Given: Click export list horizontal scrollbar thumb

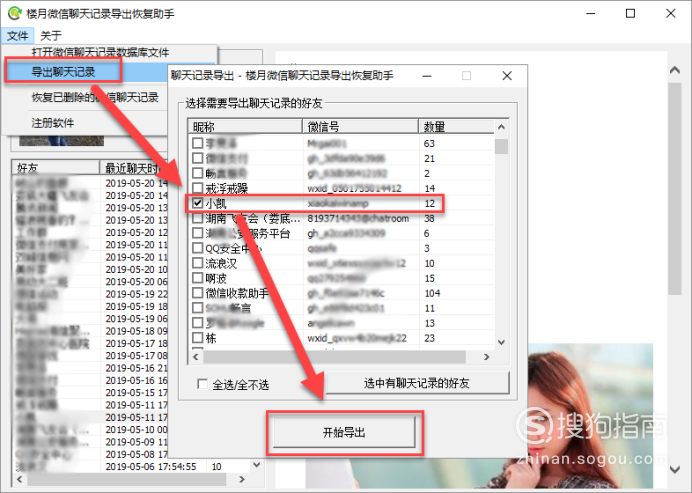Looking at the screenshot, I should [335, 357].
